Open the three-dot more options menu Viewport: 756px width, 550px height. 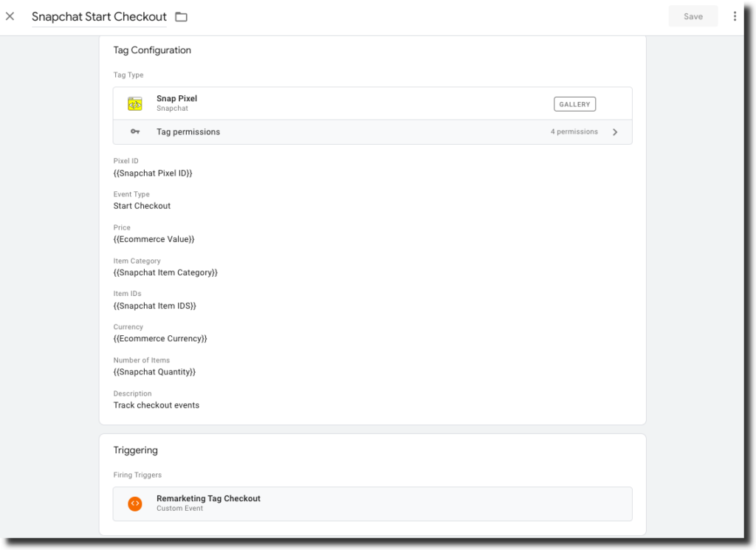[734, 16]
